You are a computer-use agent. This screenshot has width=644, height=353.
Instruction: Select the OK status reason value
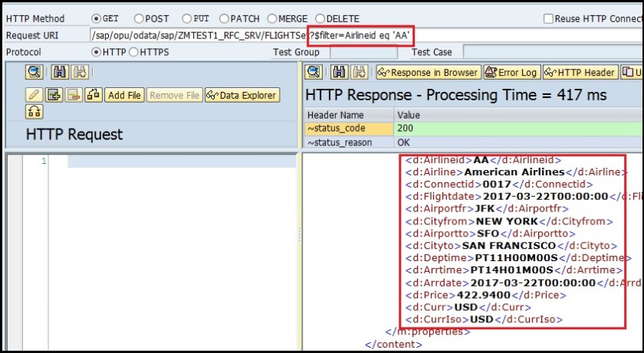click(x=519, y=142)
